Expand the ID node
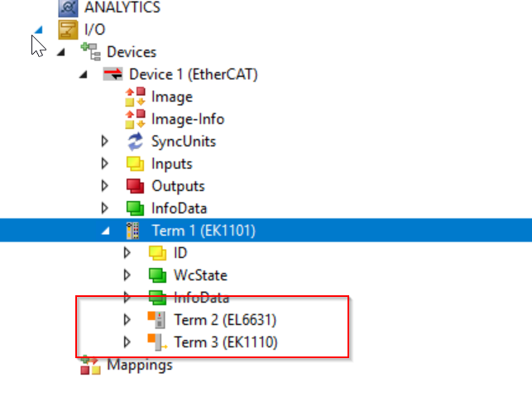 coord(127,252)
